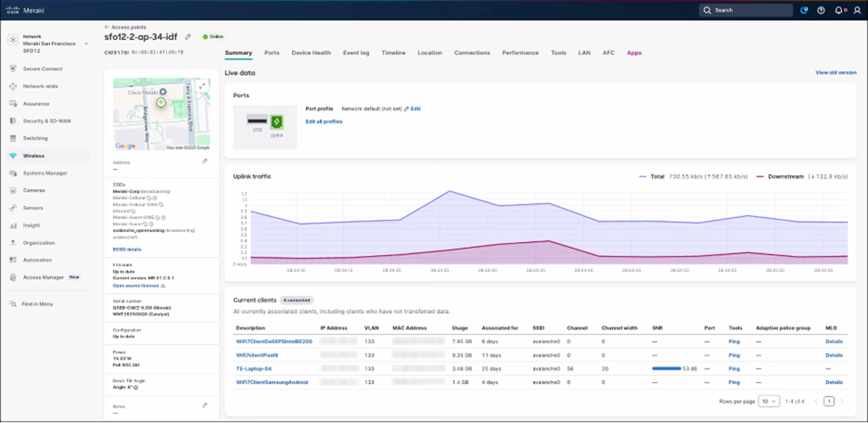Click the pencil icon beside sfo12-2-ap-34-idf

188,37
